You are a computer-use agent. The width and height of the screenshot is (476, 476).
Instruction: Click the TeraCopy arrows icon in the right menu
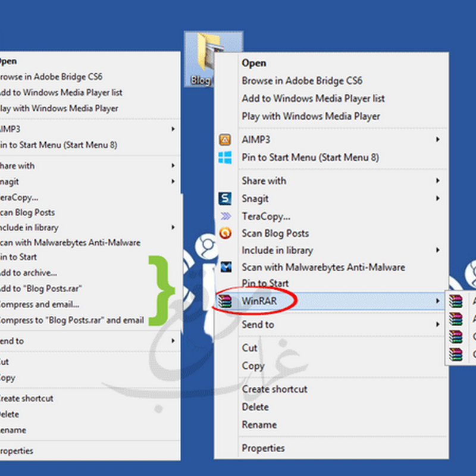226,216
